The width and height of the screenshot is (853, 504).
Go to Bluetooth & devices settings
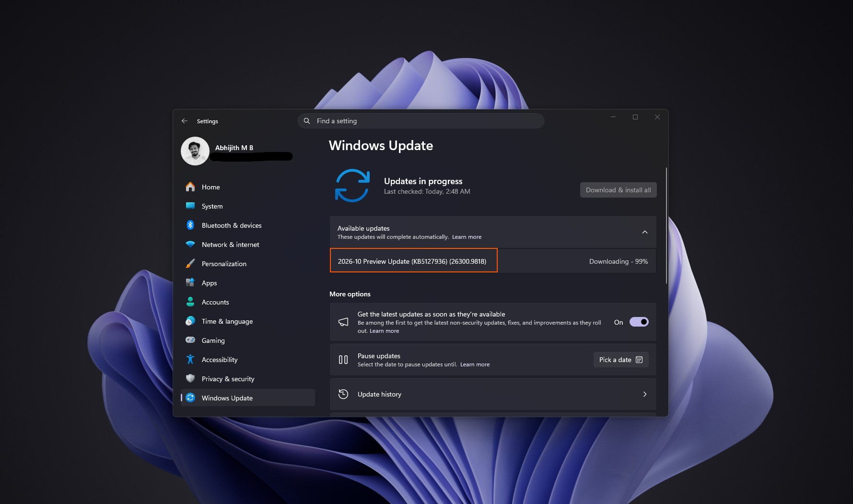coord(248,225)
